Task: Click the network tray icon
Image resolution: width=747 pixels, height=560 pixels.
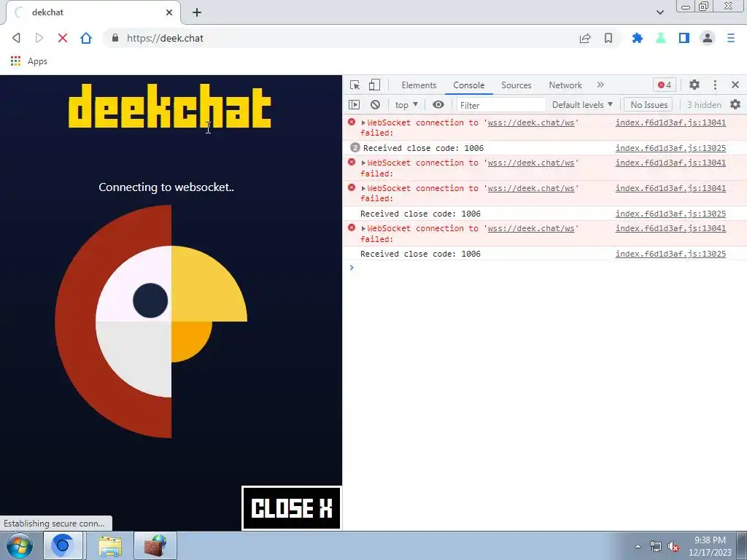Action: 656,546
